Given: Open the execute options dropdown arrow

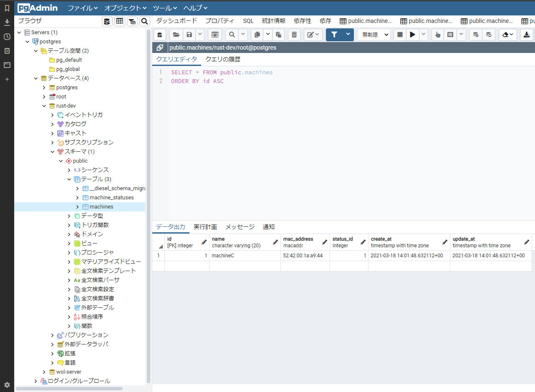Looking at the screenshot, I should 424,35.
